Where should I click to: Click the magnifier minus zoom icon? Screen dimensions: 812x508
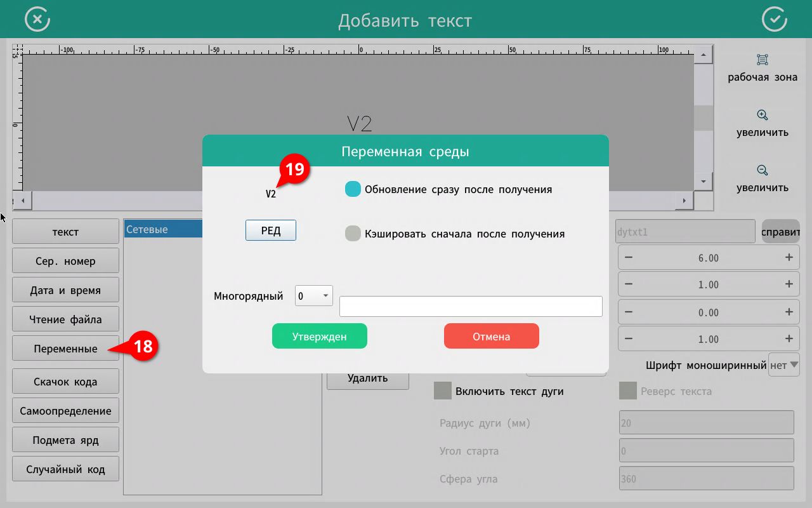pyautogui.click(x=763, y=170)
